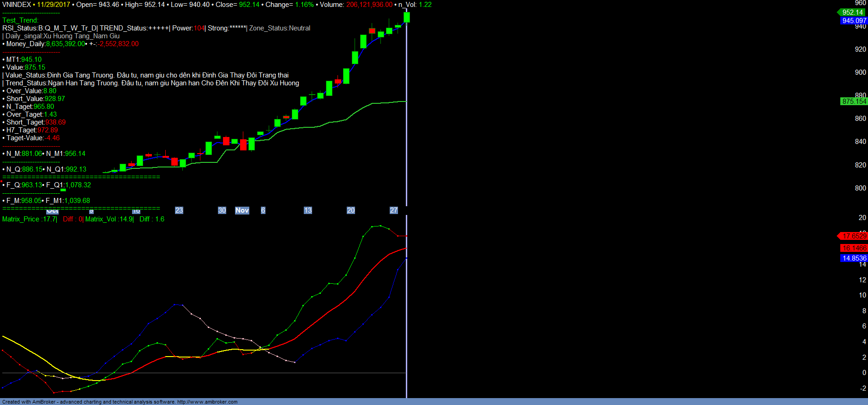Click the green 875.154 value tag
Image resolution: width=868 pixels, height=405 pixels.
pos(854,101)
